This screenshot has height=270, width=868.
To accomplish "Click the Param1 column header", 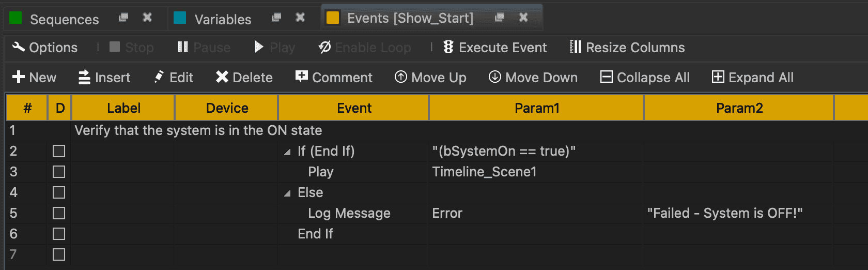I will pos(536,108).
